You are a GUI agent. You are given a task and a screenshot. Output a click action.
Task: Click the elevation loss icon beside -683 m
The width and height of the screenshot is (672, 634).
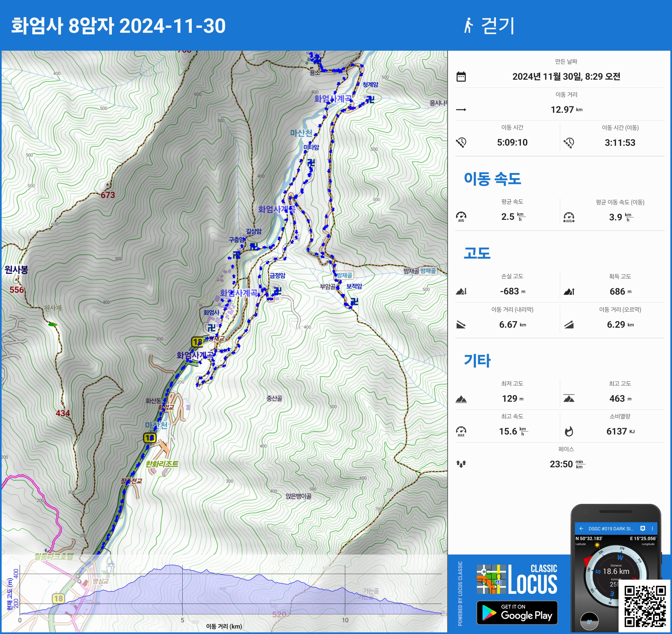[x=461, y=291]
